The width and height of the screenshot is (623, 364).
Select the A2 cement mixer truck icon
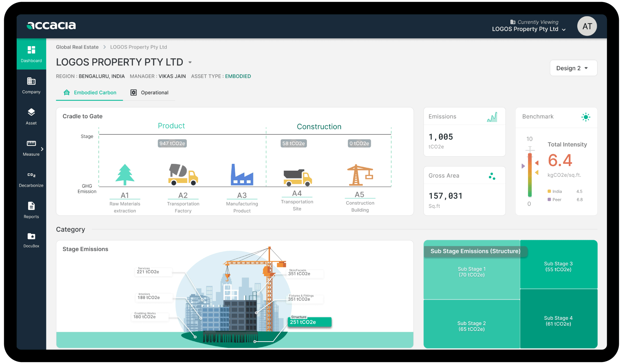183,174
